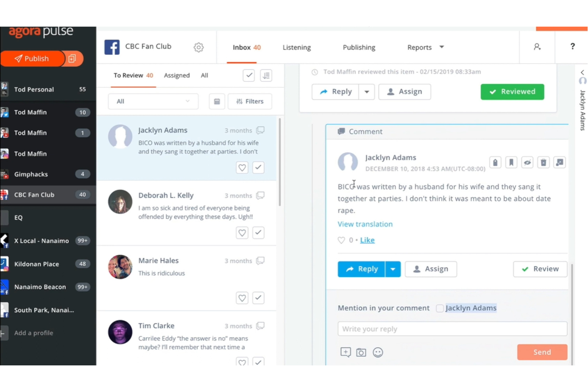Click the View translation link
This screenshot has height=392, width=588.
click(x=365, y=224)
